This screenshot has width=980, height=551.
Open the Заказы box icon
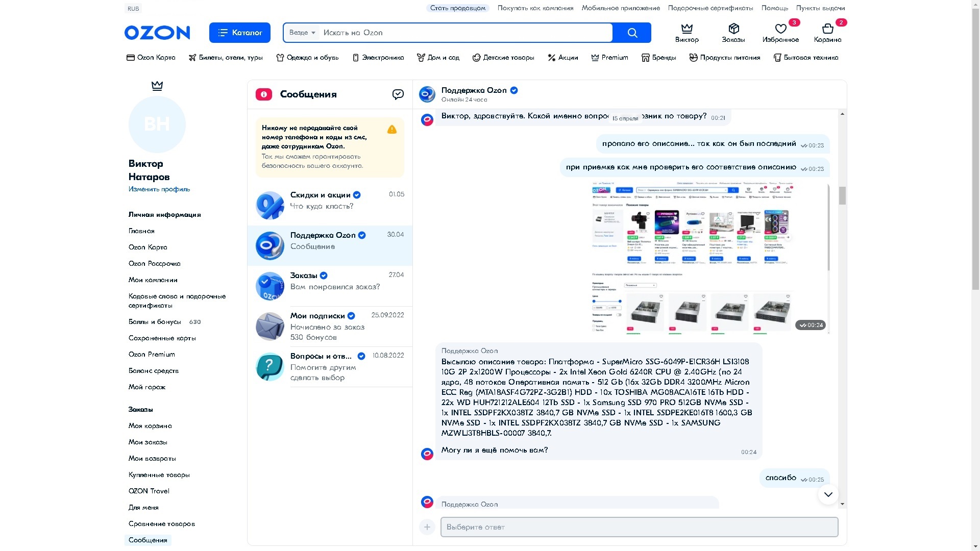(x=733, y=29)
